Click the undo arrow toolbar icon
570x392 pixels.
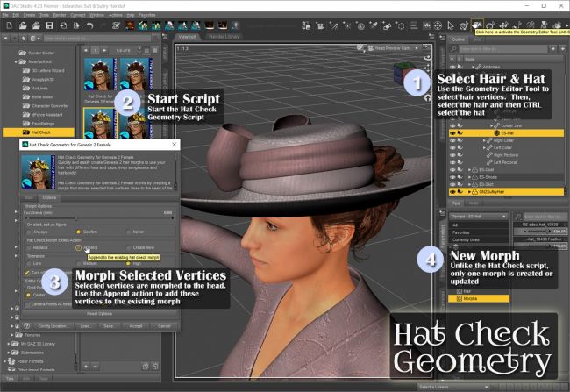click(91, 25)
